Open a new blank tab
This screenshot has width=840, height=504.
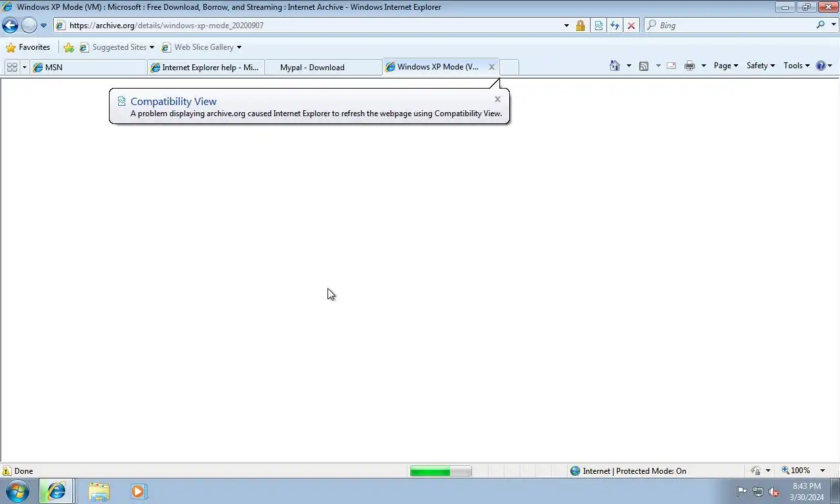coord(509,67)
